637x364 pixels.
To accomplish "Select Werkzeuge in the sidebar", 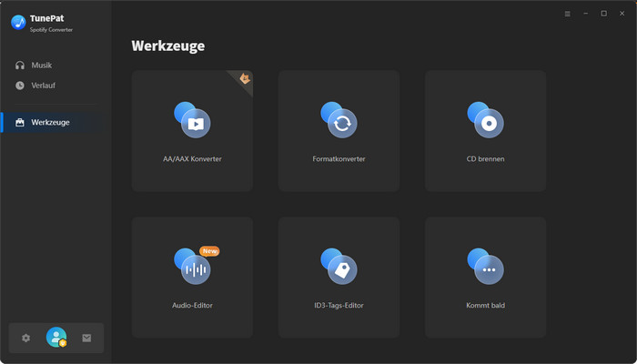I will [x=50, y=122].
